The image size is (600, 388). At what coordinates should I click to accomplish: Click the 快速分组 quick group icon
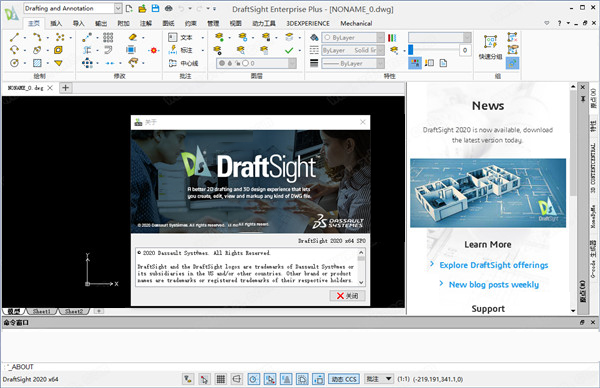coord(490,47)
